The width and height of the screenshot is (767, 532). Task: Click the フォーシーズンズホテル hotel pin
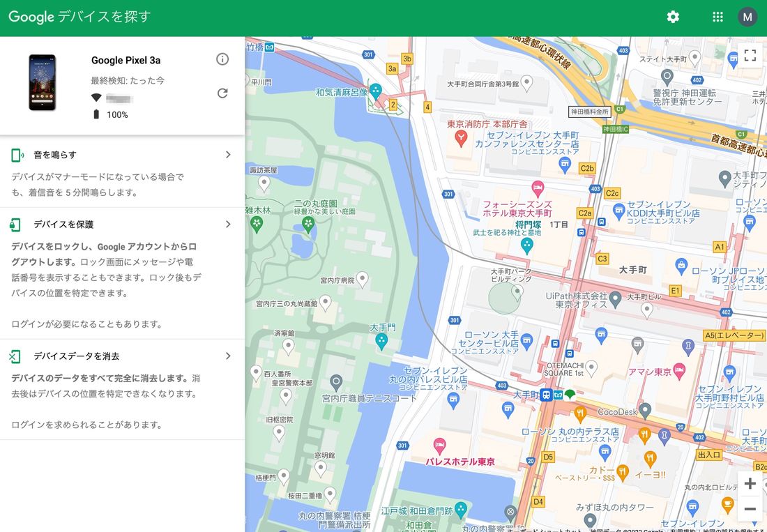pos(538,188)
